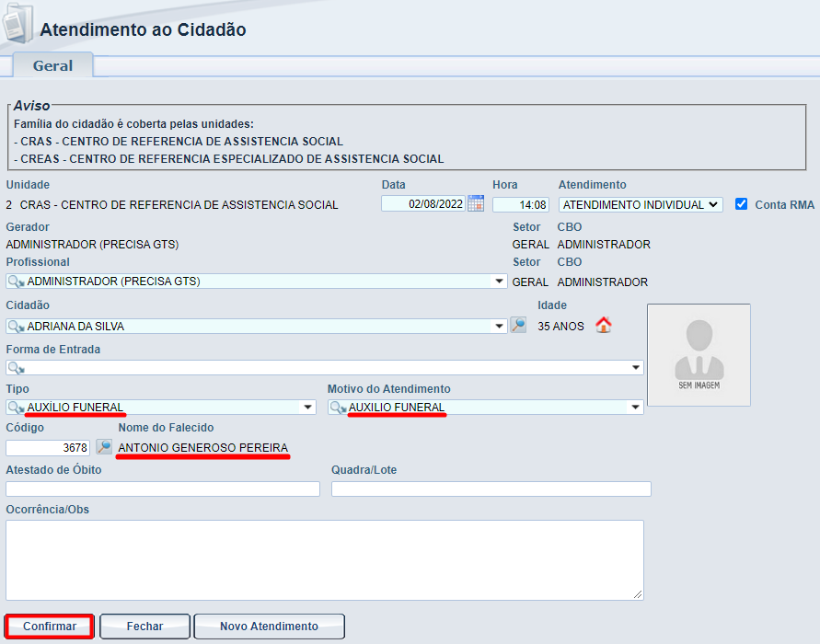Image resolution: width=820 pixels, height=644 pixels.
Task: Click the search icon next to Código
Action: coord(104,447)
